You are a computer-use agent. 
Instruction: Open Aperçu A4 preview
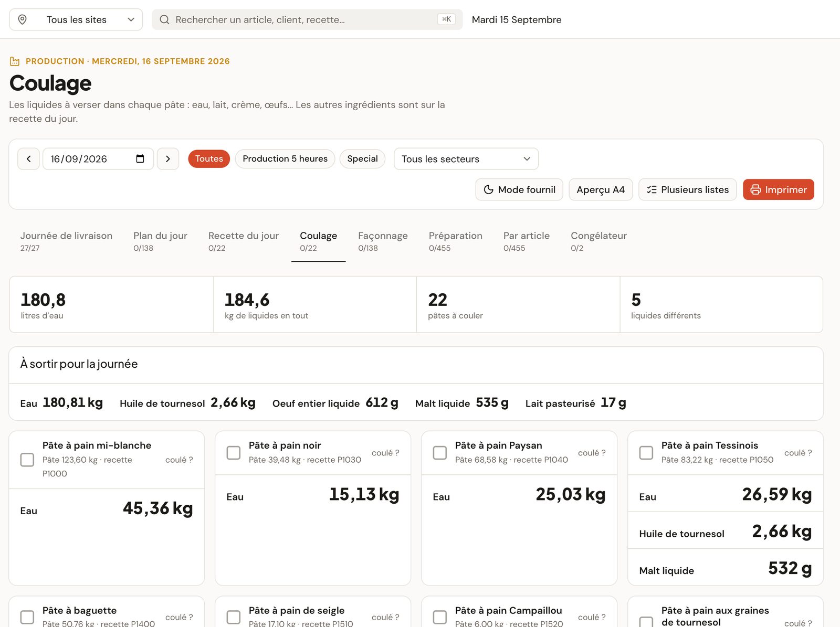pos(601,189)
